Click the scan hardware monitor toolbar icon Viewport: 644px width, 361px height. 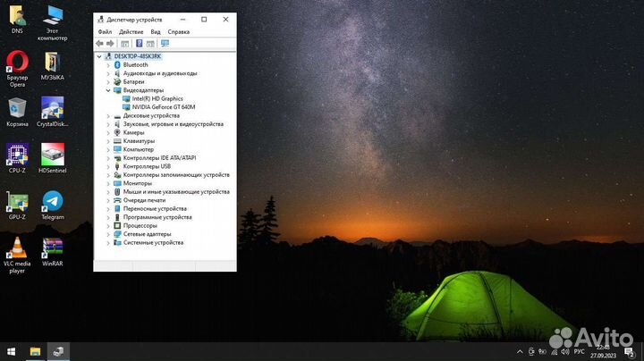click(165, 43)
